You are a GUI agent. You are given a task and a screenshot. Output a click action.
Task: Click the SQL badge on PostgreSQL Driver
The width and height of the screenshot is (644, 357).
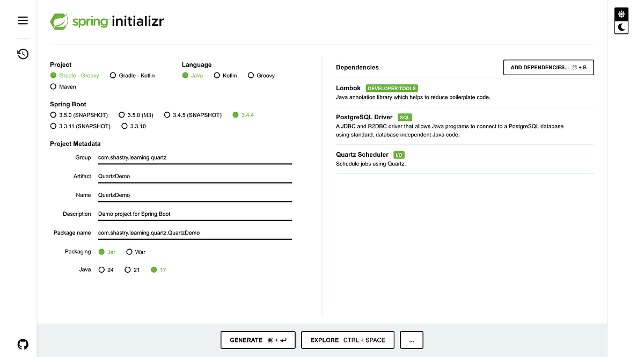405,117
